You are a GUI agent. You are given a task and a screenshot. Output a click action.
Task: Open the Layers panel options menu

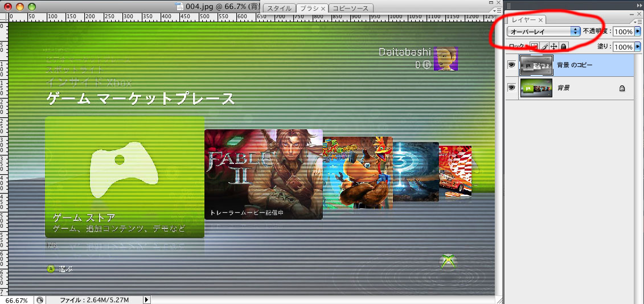(x=637, y=21)
